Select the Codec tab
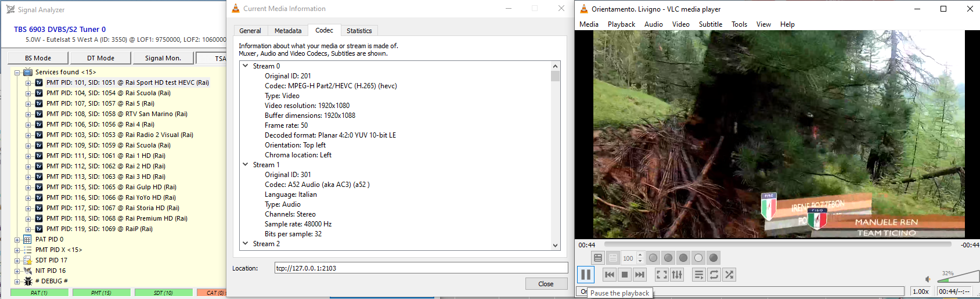 pyautogui.click(x=324, y=30)
